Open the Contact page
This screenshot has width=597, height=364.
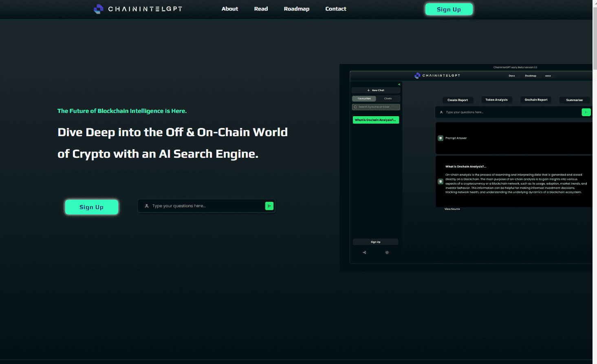pyautogui.click(x=336, y=9)
